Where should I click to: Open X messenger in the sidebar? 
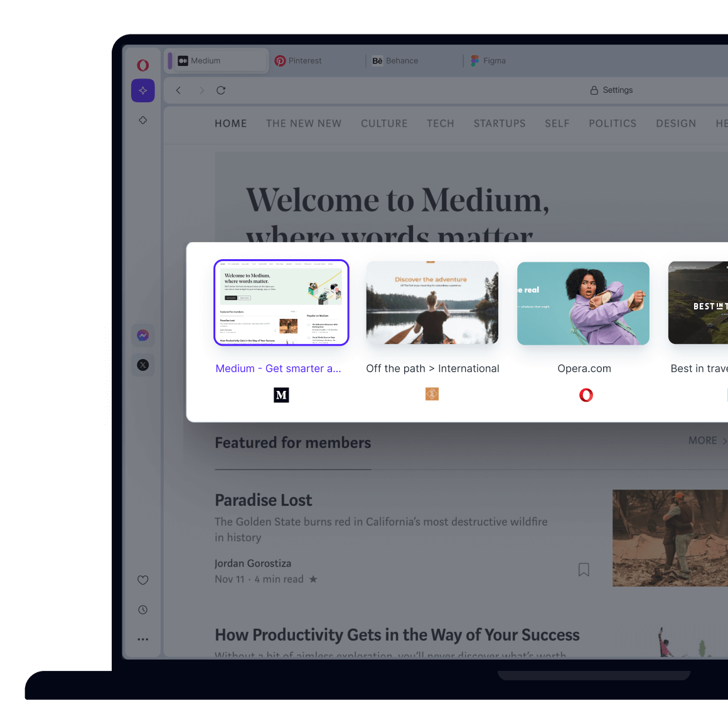(142, 365)
